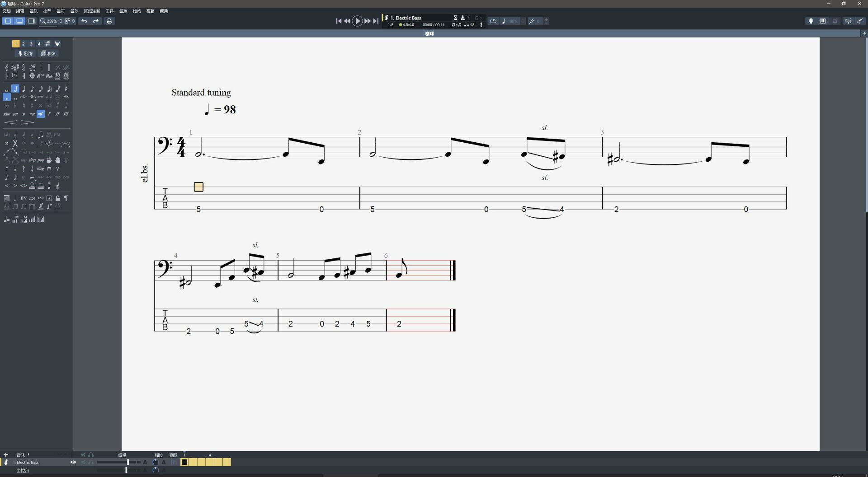
Task: Choose the eighth note duration icon
Action: pyautogui.click(x=32, y=89)
